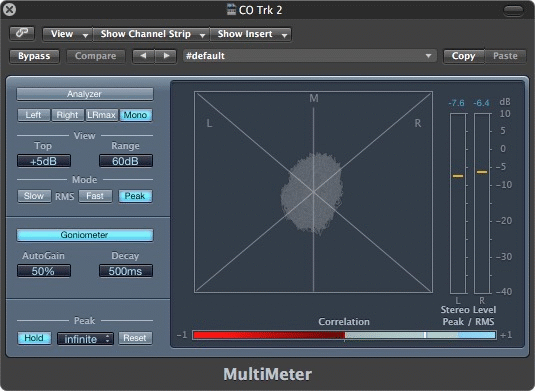Click the -6.4 right peak value
The height and width of the screenshot is (391, 535).
[x=481, y=103]
